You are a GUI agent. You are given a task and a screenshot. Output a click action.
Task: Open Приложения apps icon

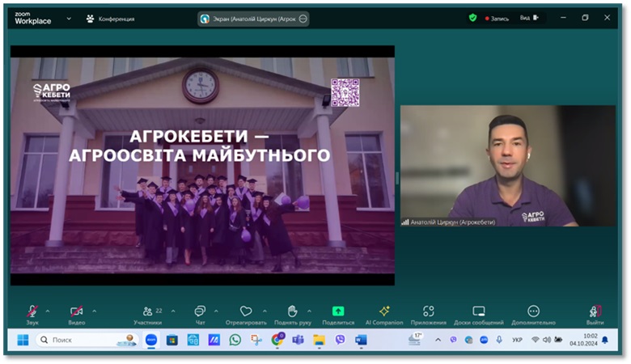tap(429, 311)
